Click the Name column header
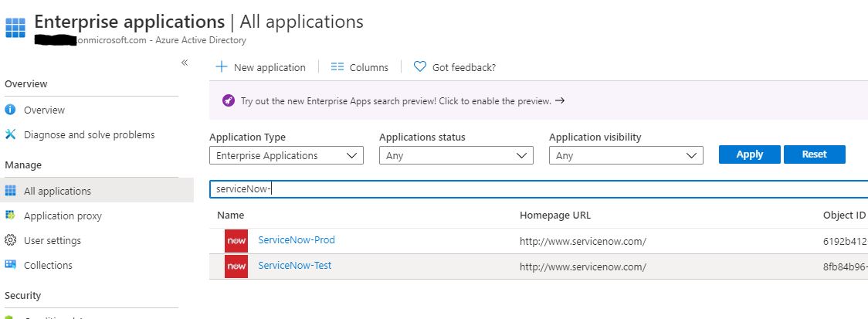This screenshot has height=319, width=868. 230,215
